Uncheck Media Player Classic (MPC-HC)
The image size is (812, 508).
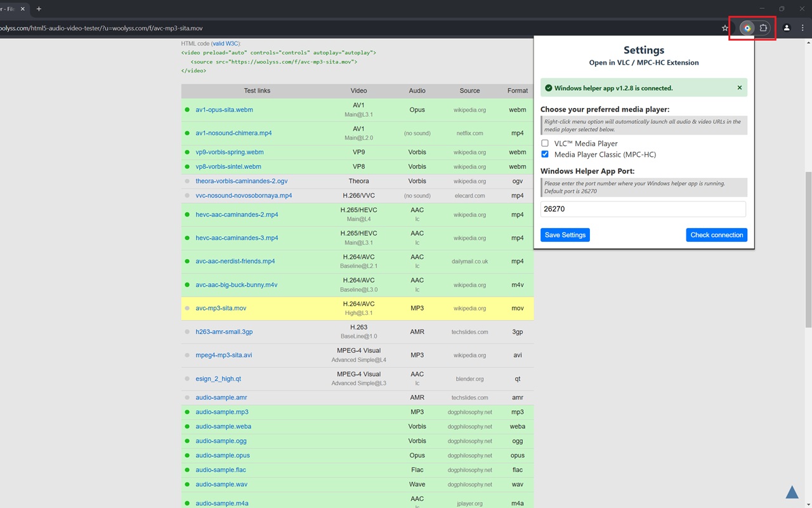click(545, 154)
